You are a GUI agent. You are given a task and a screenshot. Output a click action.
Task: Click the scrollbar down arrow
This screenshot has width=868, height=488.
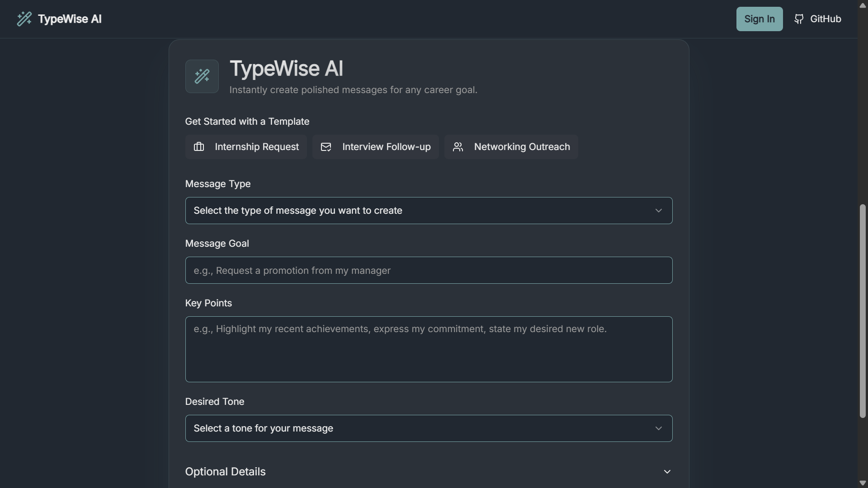tap(863, 483)
